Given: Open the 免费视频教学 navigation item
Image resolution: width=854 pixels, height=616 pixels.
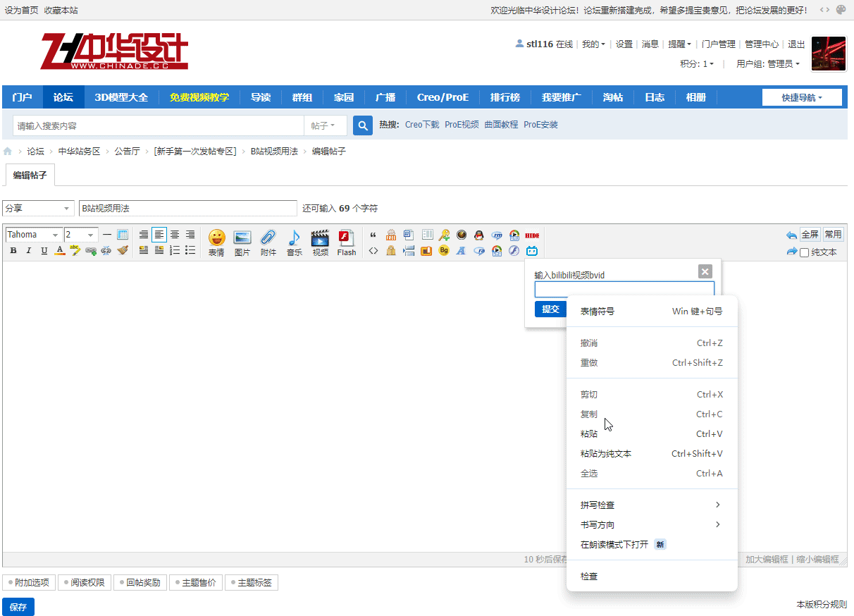Looking at the screenshot, I should pos(199,97).
